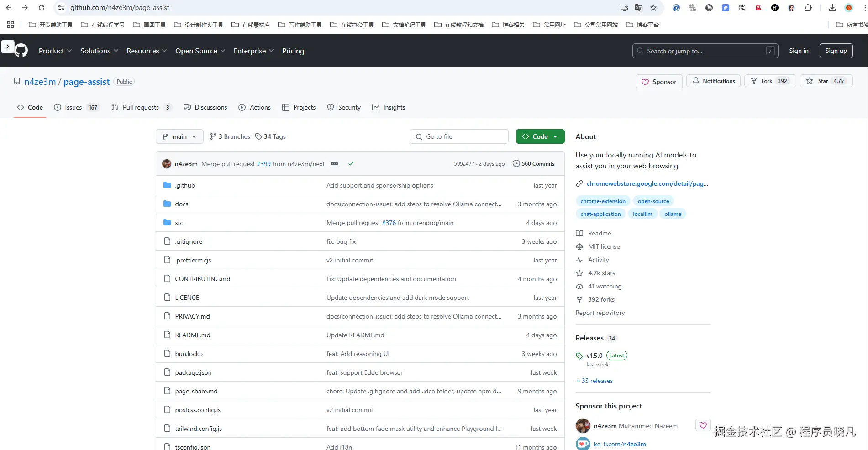Image resolution: width=868 pixels, height=450 pixels.
Task: Click the GitHub logo icon
Action: [x=21, y=51]
